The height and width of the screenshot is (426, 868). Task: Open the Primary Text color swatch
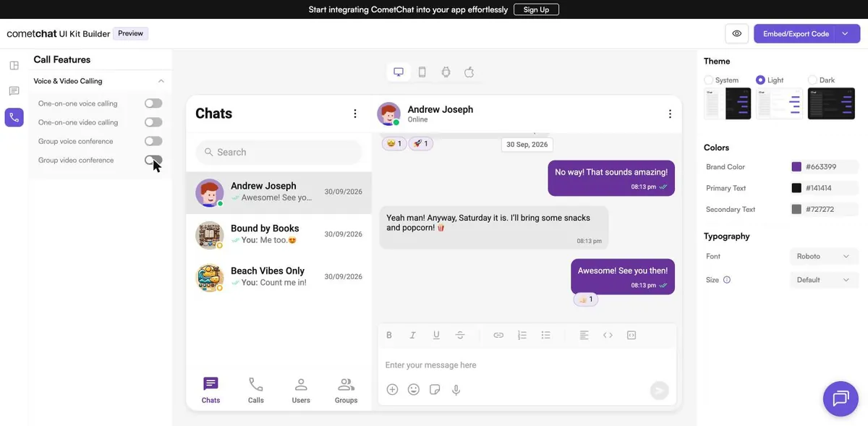click(796, 188)
